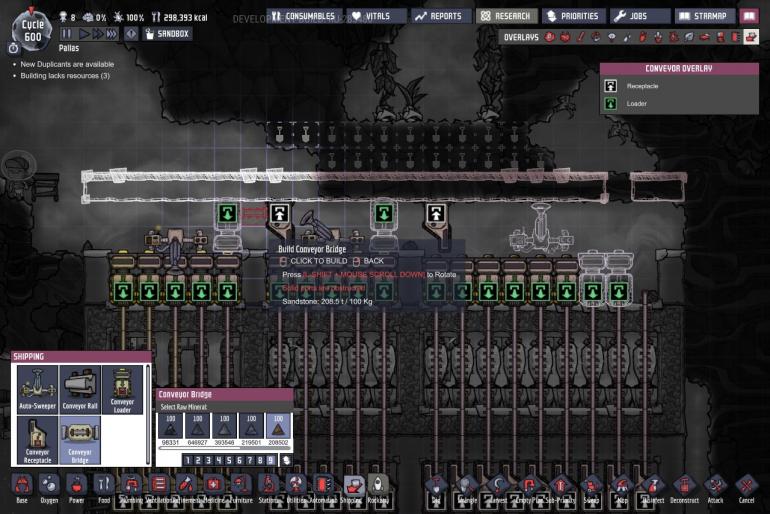Turn off the active Conveyor overlay

(751, 37)
